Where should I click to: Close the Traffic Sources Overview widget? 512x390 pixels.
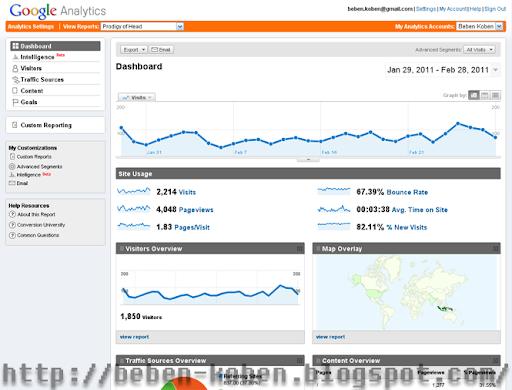[x=299, y=360]
